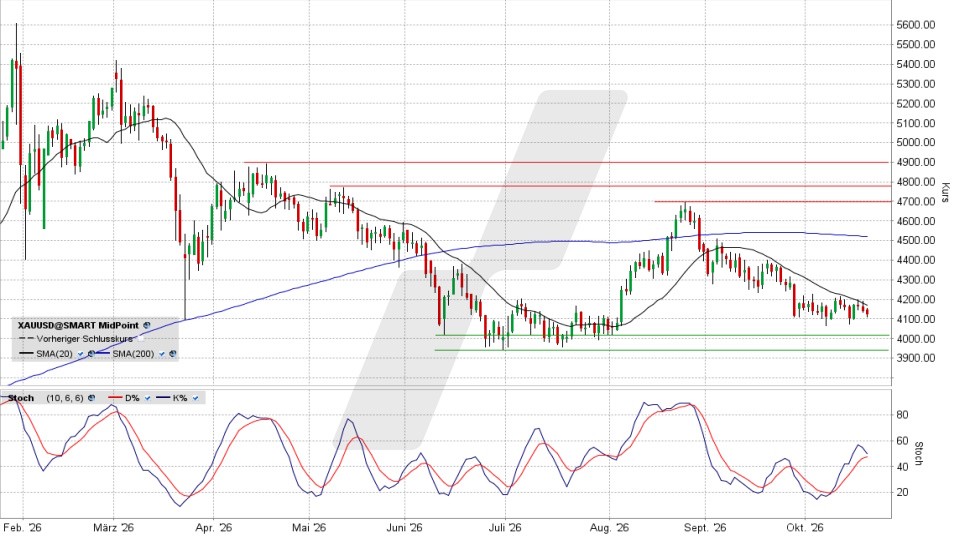The image size is (960, 540).
Task: Click the 4500.00 price axis label
Action: [915, 241]
